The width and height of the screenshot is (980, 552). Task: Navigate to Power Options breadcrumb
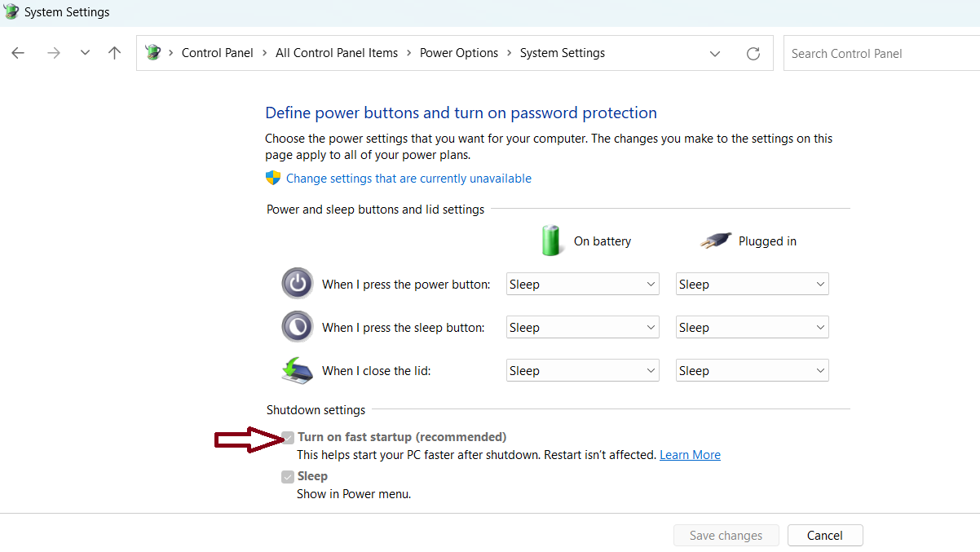pyautogui.click(x=458, y=53)
